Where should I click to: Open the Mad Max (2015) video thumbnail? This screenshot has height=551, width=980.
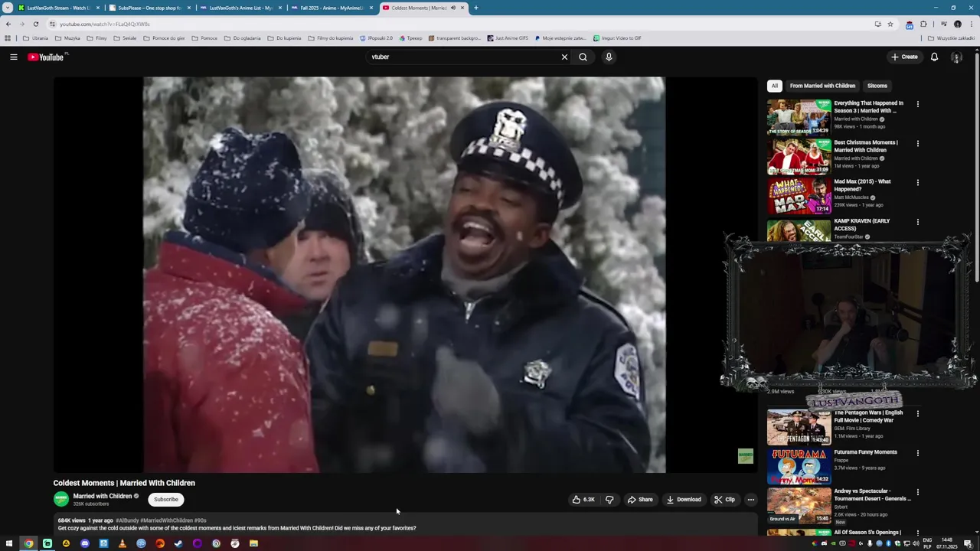click(799, 196)
